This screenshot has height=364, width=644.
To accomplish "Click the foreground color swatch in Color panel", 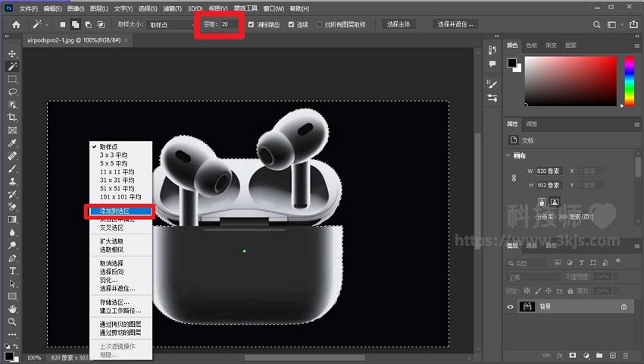I will [x=512, y=63].
